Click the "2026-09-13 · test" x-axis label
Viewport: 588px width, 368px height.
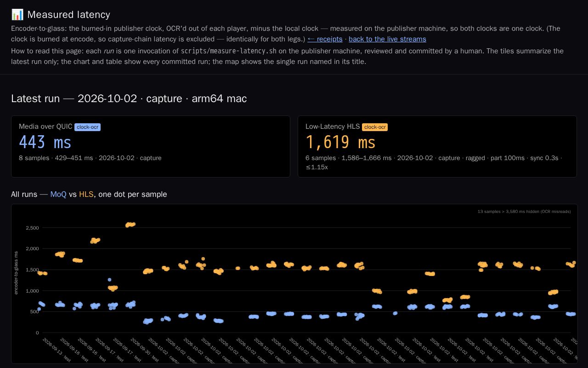(x=57, y=350)
